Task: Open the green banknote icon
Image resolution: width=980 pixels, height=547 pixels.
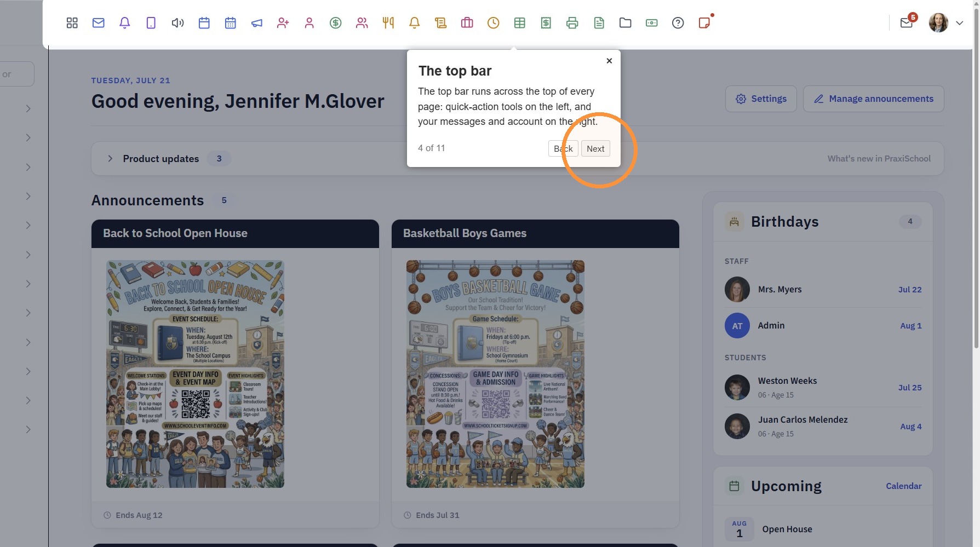Action: click(x=652, y=23)
